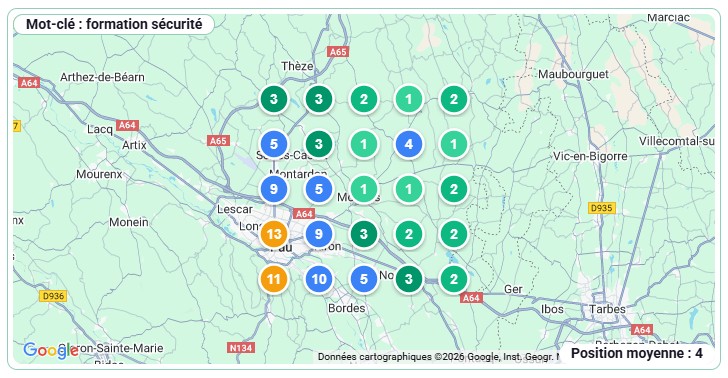
Task: Click the D936 road shield
Action: click(x=53, y=296)
